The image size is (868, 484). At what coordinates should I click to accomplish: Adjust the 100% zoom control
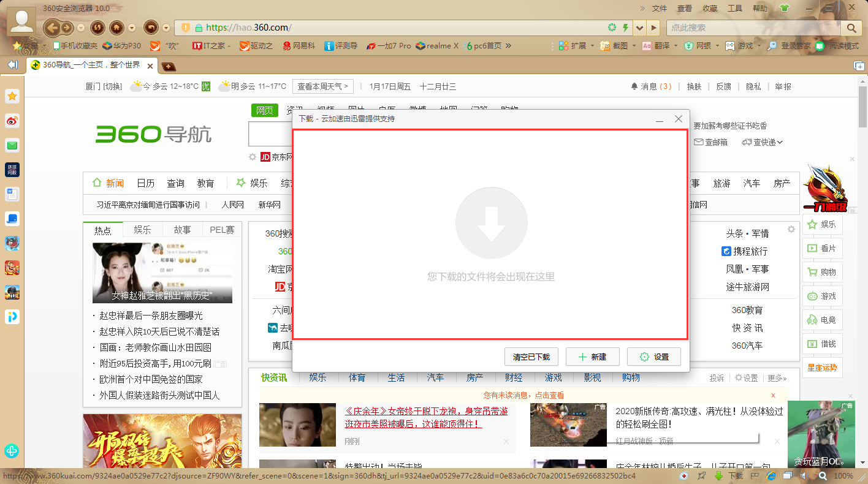843,476
